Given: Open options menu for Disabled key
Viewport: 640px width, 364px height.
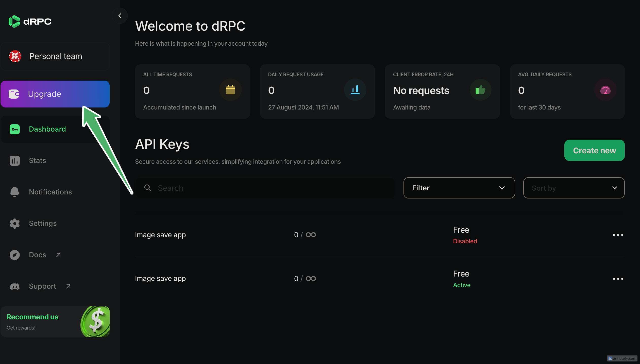Looking at the screenshot, I should click(618, 235).
